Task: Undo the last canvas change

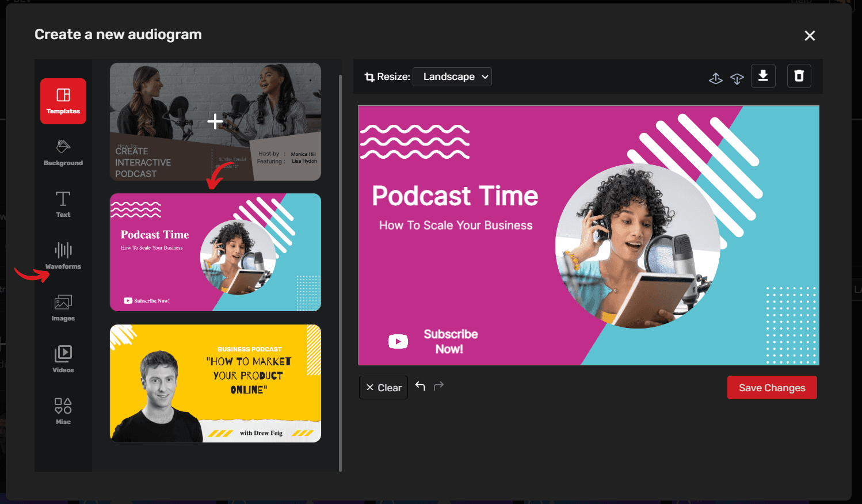Action: [x=420, y=386]
